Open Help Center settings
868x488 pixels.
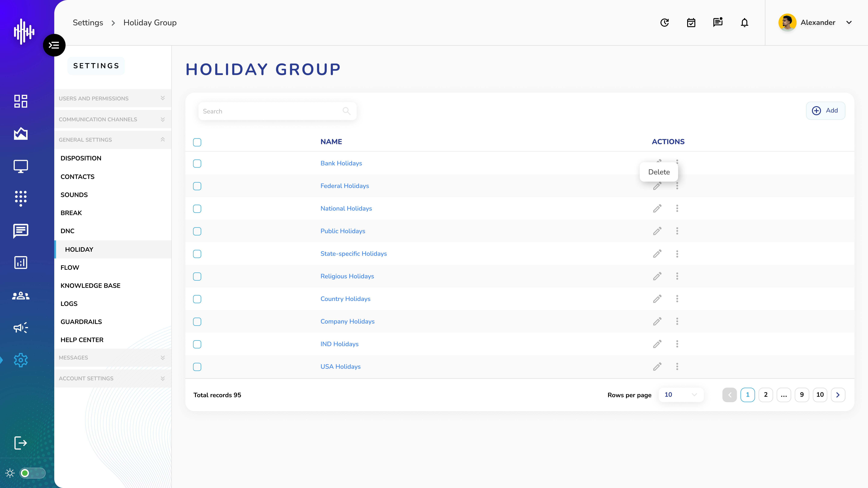click(82, 340)
